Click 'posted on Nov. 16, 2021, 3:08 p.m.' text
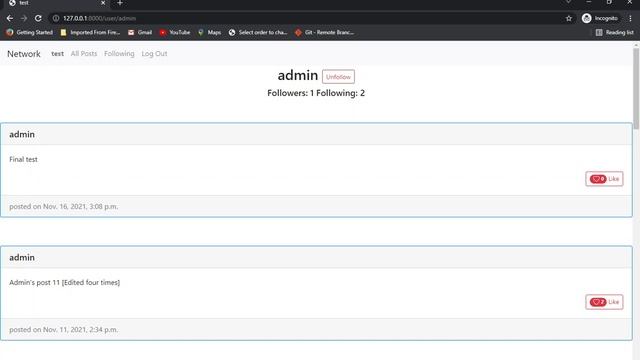The image size is (640, 360). (x=64, y=207)
